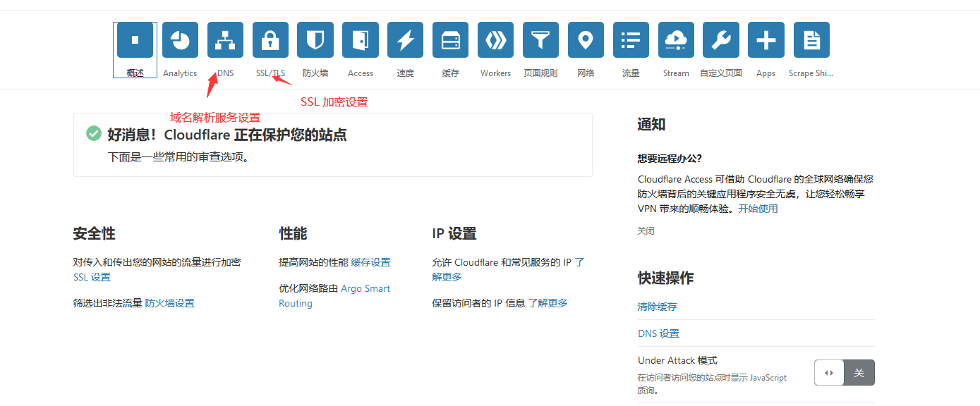Open the SSL/TLS padlock icon

(270, 40)
